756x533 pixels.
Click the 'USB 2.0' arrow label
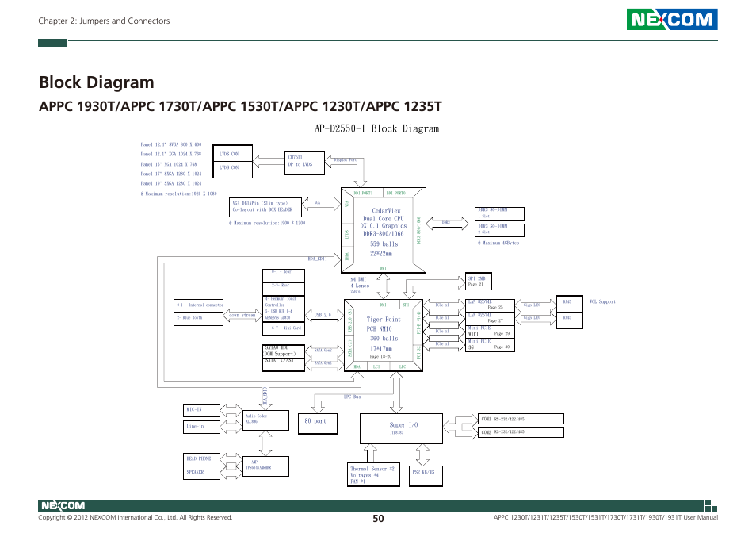point(323,316)
